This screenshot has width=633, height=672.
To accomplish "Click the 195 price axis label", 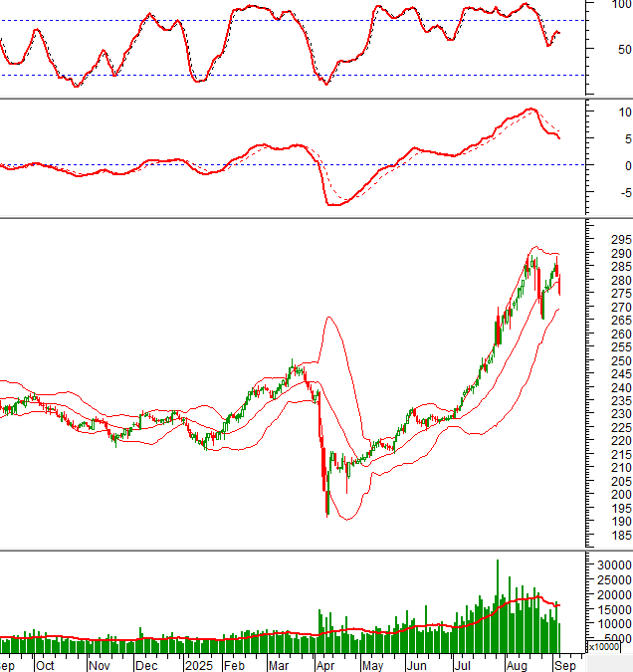I will (621, 509).
